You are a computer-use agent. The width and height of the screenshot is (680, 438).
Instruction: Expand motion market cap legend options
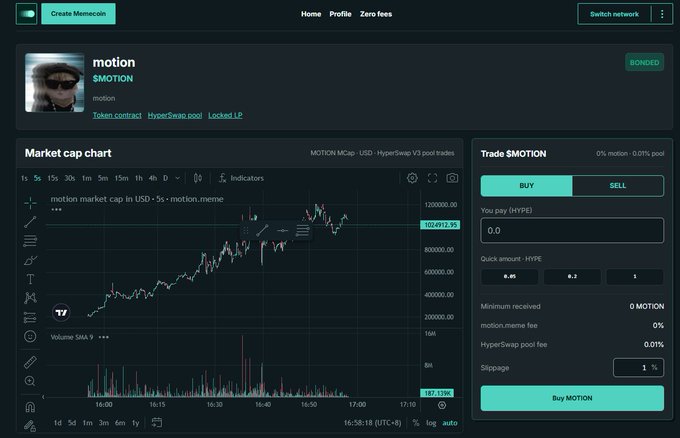[56, 209]
